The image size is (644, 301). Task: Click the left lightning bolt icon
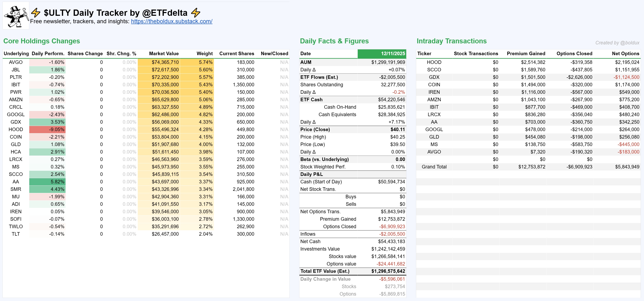pyautogui.click(x=36, y=12)
